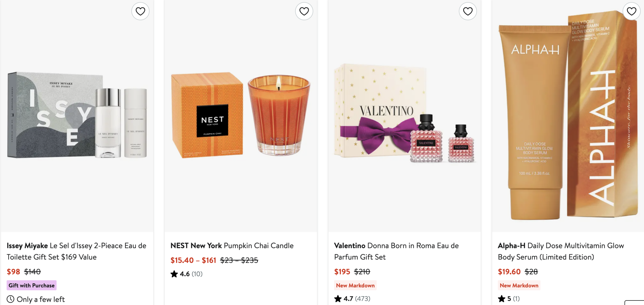Open Issey Miyake gift set product image
Image resolution: width=644 pixels, height=305 pixels.
[77, 116]
